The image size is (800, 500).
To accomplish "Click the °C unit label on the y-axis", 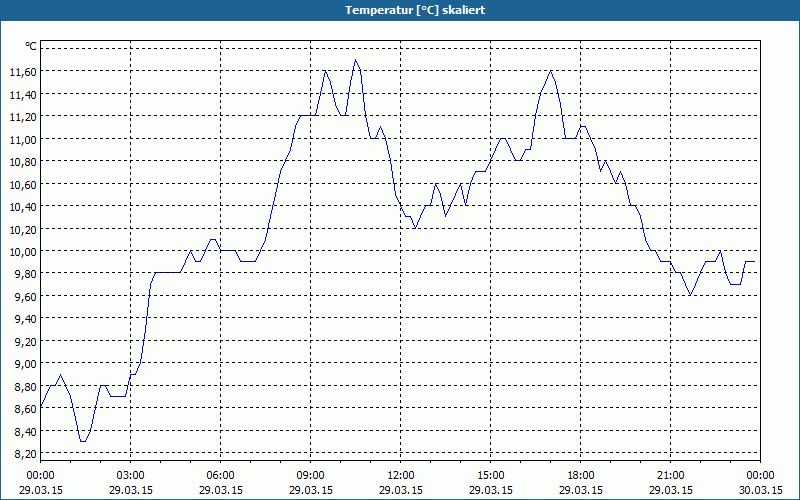I will pos(31,46).
